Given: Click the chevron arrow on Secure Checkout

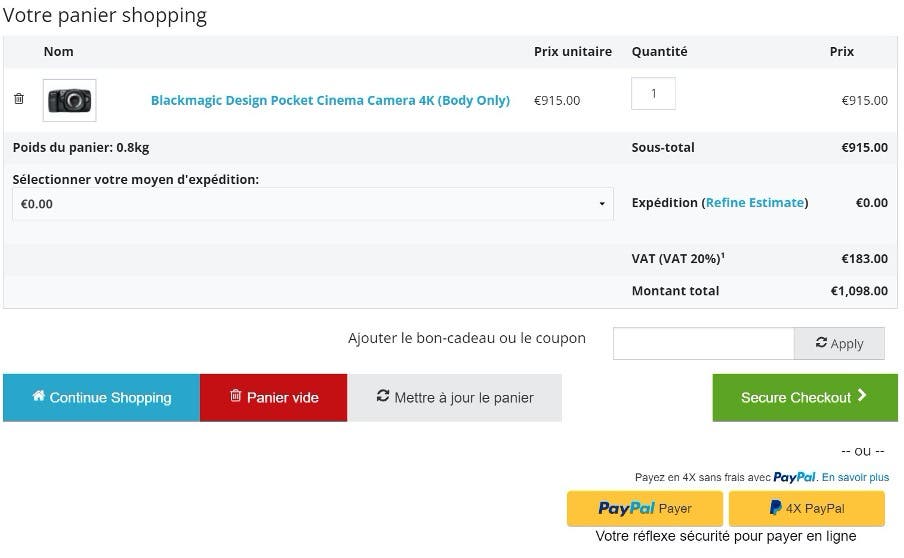Looking at the screenshot, I should pos(862,396).
